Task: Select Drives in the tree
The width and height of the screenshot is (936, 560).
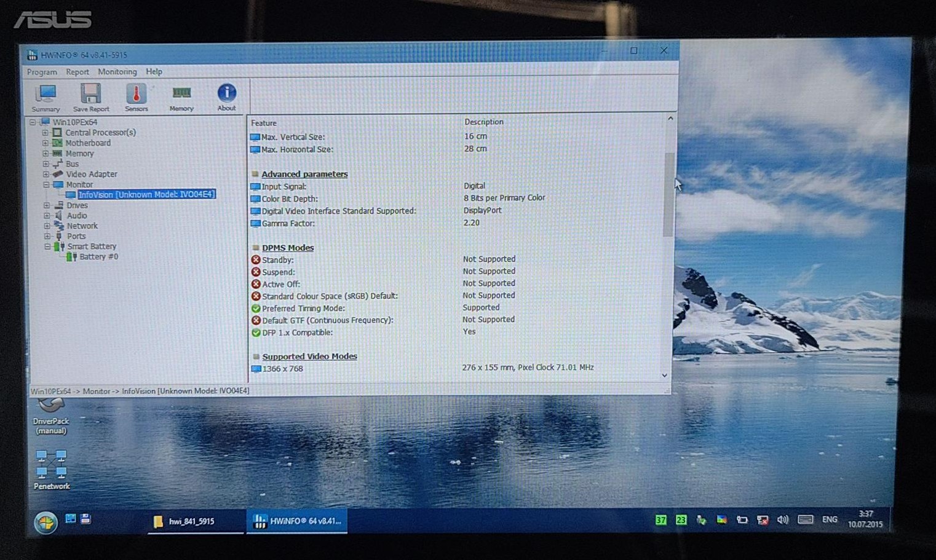Action: [77, 205]
